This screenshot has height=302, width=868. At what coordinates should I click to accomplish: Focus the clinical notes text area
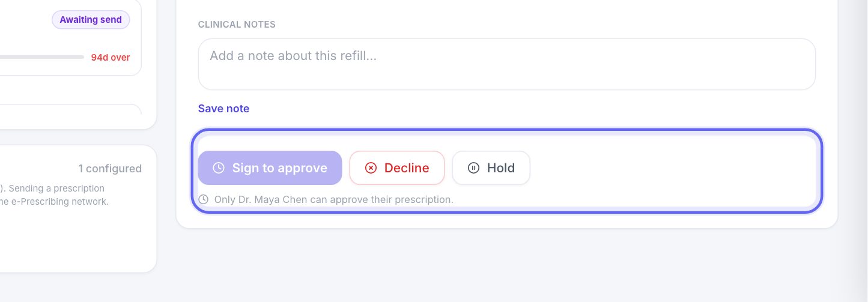point(507,64)
